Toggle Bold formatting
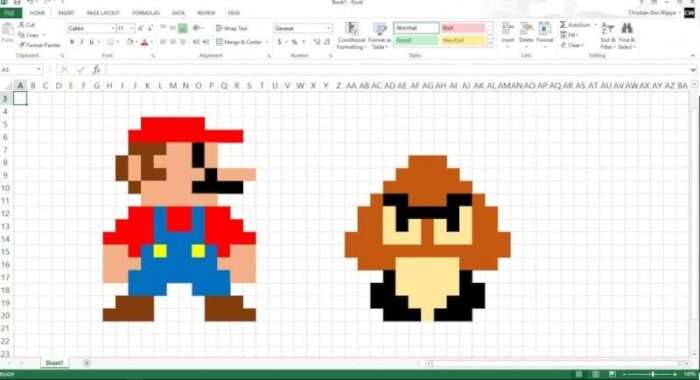The image size is (700, 380). click(x=72, y=42)
